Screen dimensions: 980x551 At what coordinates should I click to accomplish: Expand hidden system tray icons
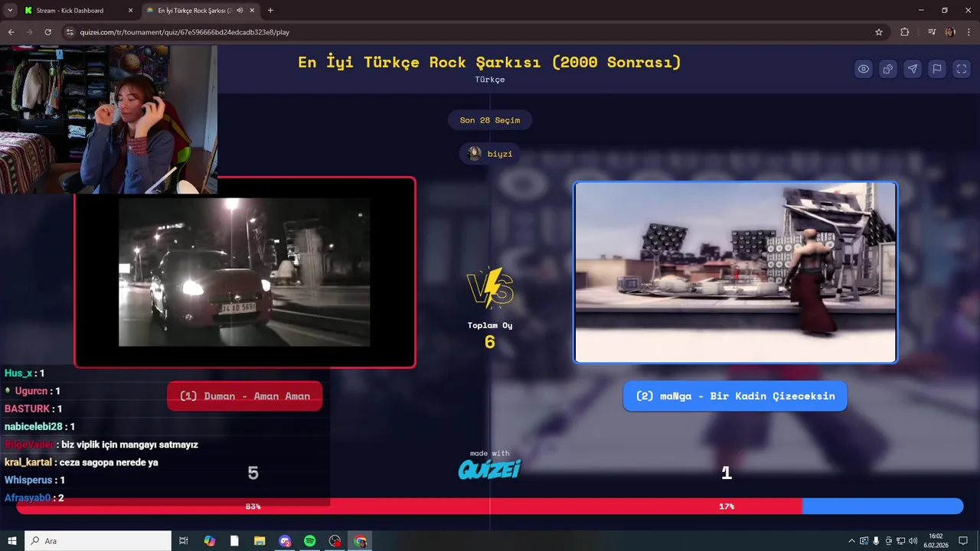point(851,541)
